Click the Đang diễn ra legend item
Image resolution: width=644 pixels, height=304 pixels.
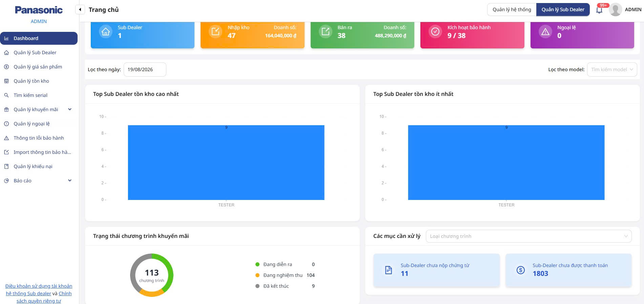[285, 264]
